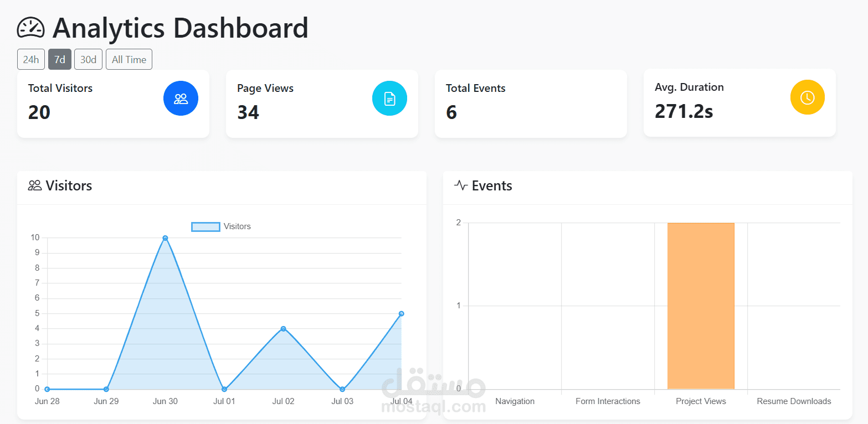This screenshot has height=424, width=868.
Task: Click the Page Views card title
Action: click(x=265, y=88)
